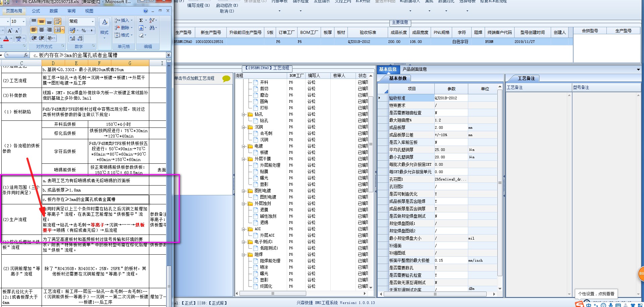The width and height of the screenshot is (644, 307).
Task: Apply top vertical alignment in Excel
Action: pyautogui.click(x=34, y=21)
